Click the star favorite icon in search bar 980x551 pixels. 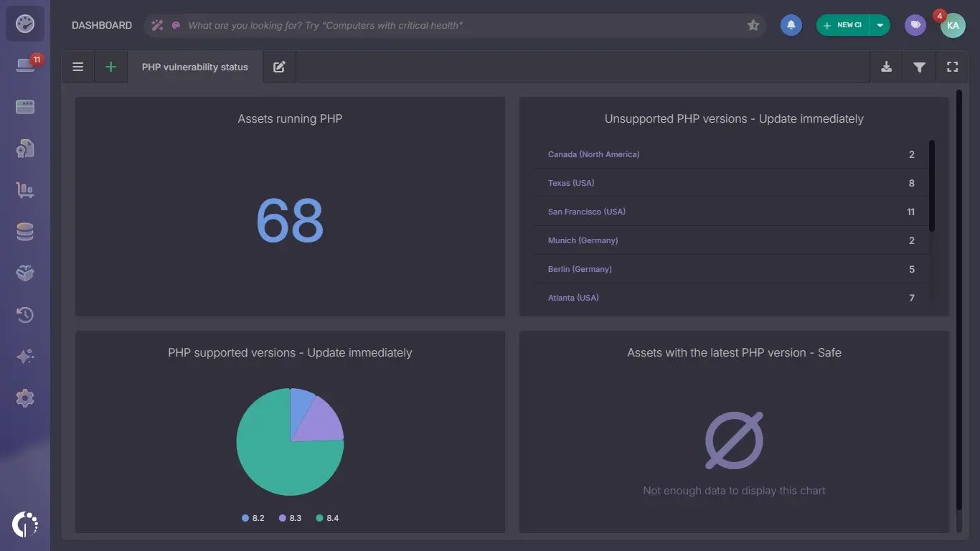[x=753, y=25]
